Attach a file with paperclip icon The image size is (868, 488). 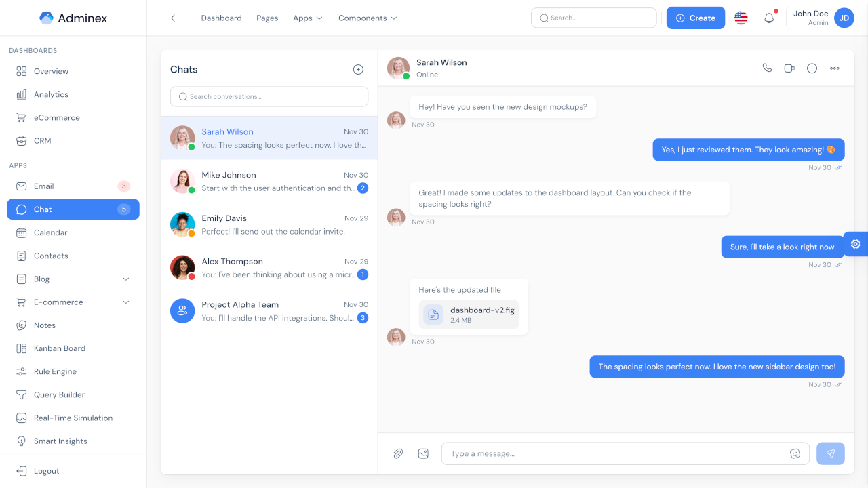(x=398, y=453)
